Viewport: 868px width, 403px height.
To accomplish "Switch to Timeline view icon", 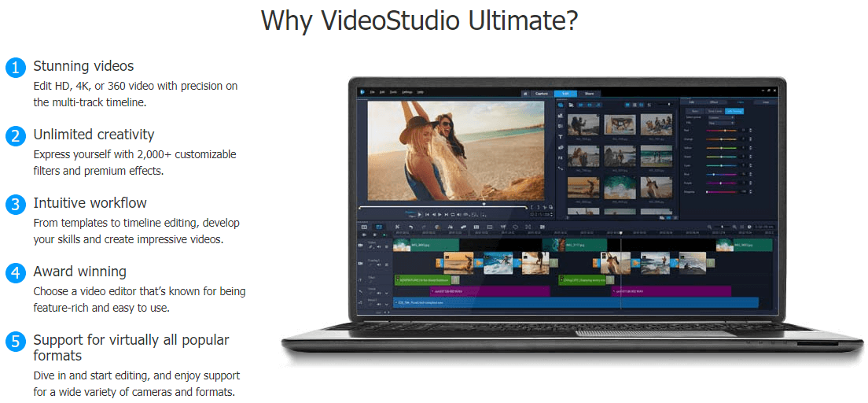I will (x=379, y=227).
